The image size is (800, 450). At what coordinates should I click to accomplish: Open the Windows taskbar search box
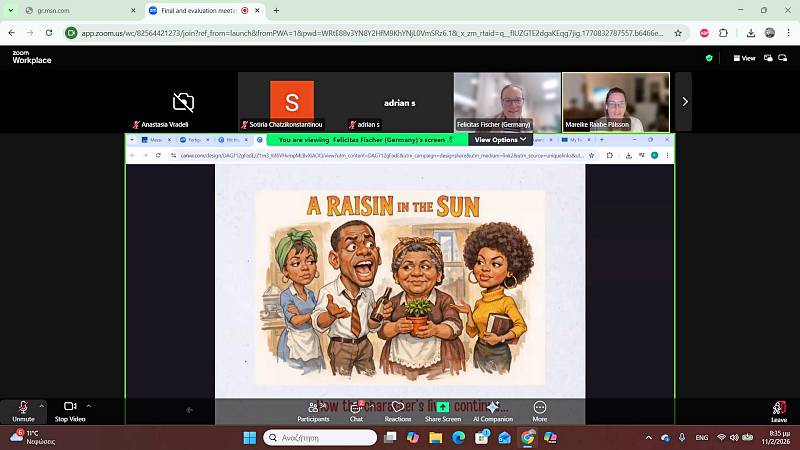[322, 437]
